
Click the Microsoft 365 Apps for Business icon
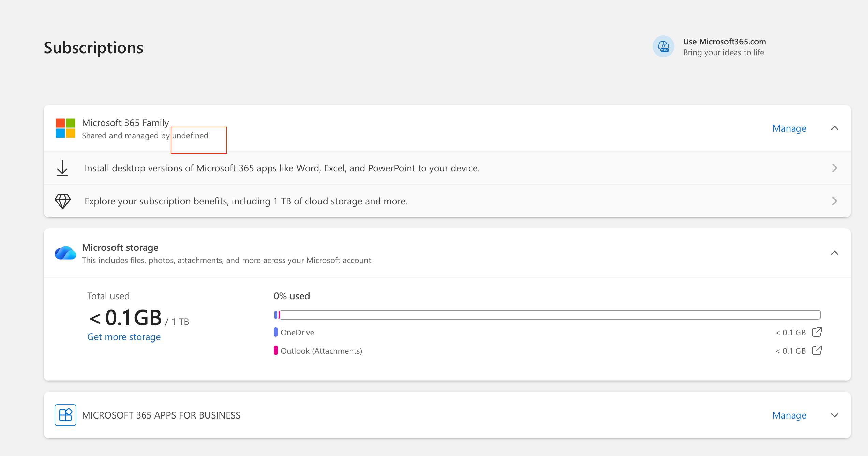(x=65, y=415)
